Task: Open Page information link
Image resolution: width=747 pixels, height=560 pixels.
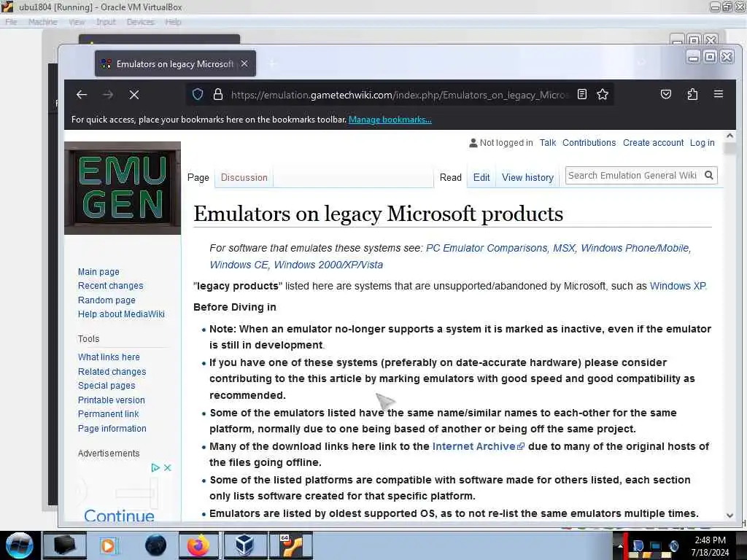Action: click(112, 429)
